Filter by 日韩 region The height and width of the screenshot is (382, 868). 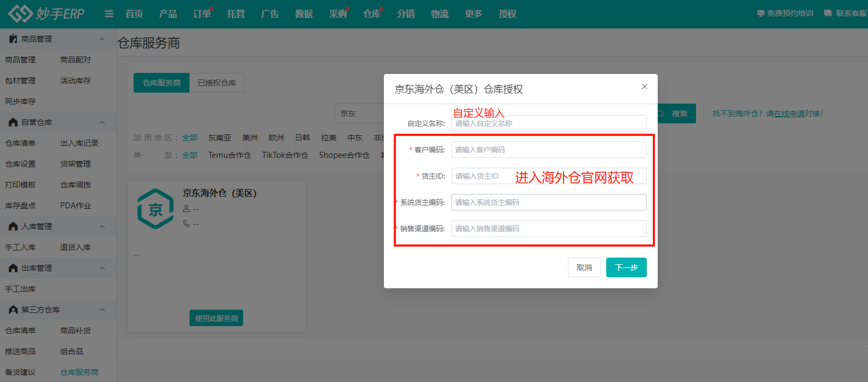[x=303, y=138]
